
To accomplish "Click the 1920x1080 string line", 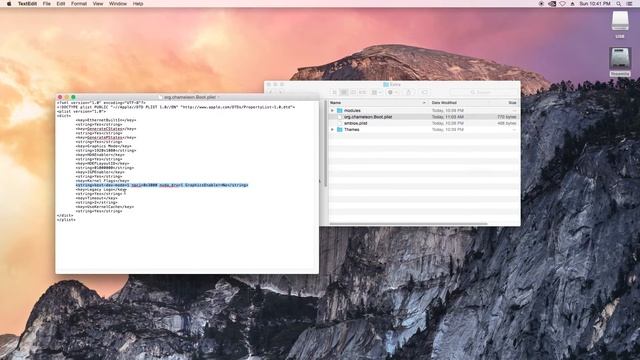I will click(106, 150).
